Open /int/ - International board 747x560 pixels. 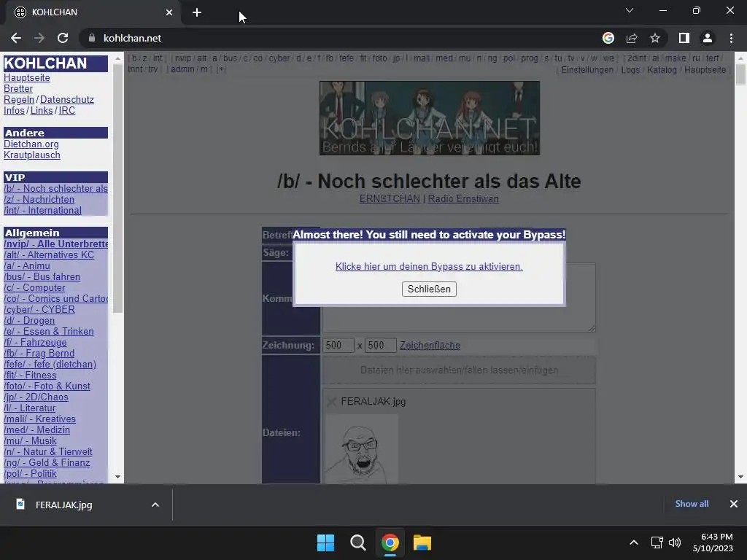click(42, 211)
